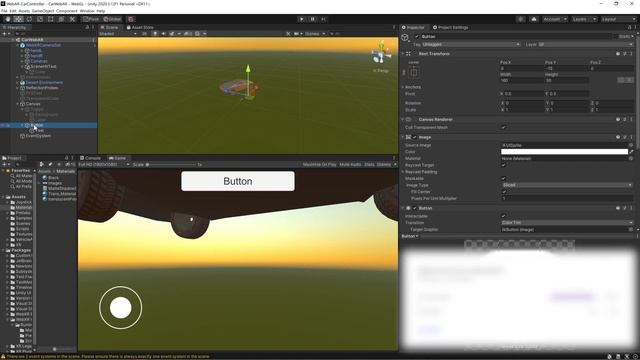Click the Pause button
This screenshot has width=640, height=360.
click(313, 19)
